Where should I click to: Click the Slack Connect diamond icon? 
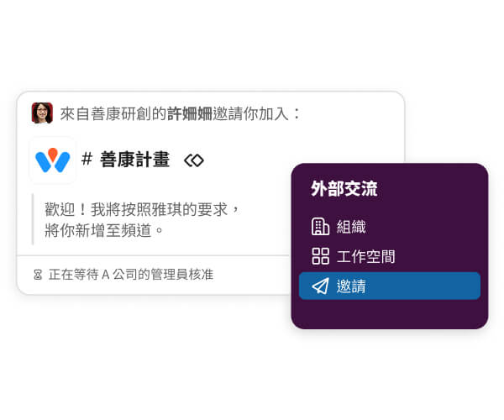(194, 160)
